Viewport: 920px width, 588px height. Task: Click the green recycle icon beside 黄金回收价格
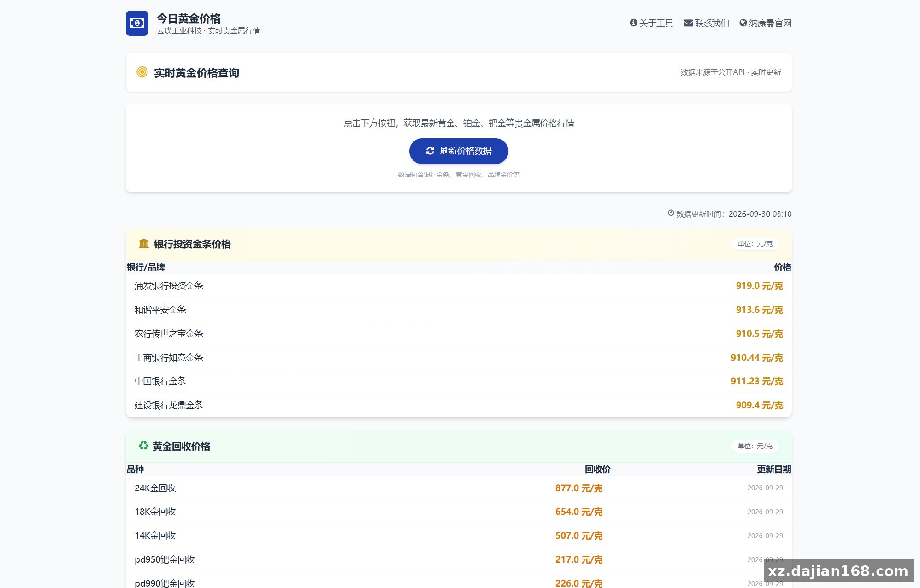point(143,446)
